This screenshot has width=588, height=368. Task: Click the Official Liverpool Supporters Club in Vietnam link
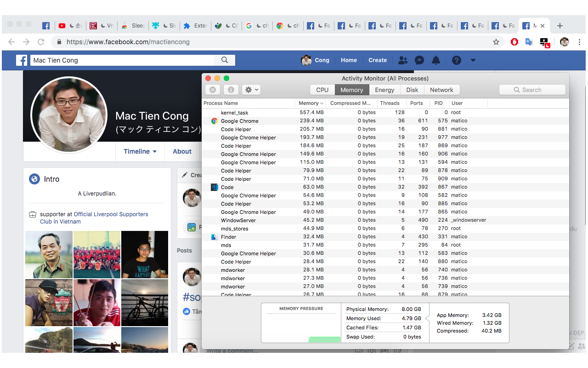click(x=94, y=218)
